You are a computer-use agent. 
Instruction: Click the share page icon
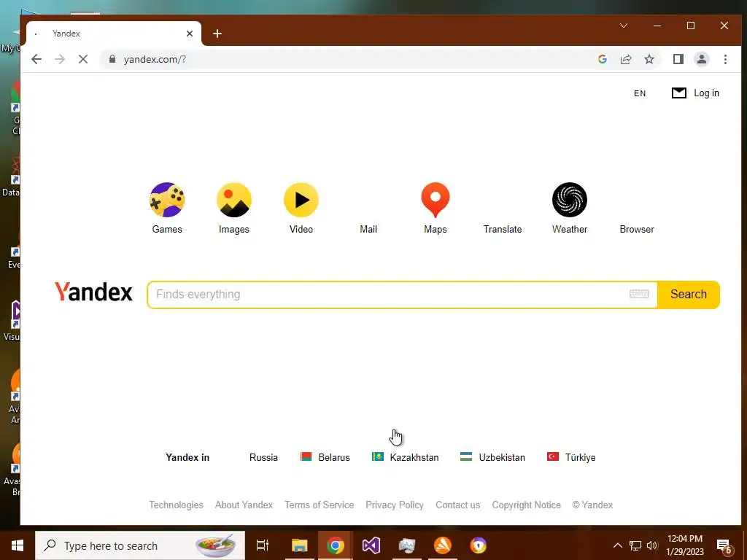tap(626, 59)
